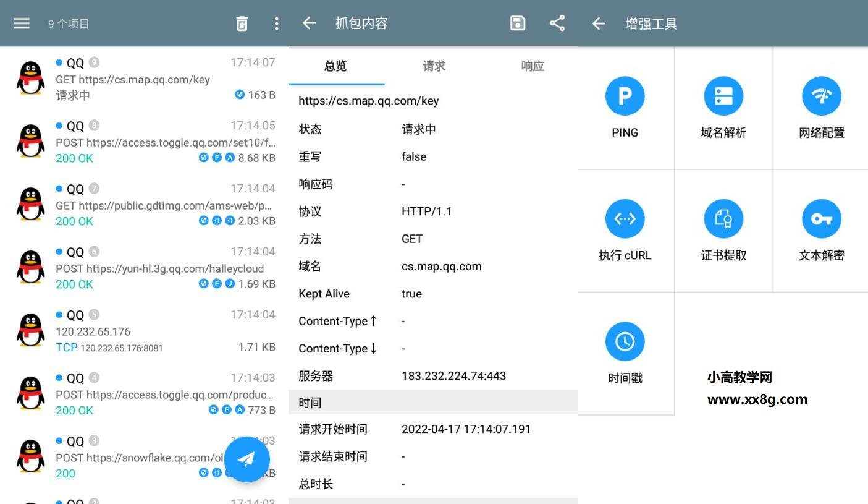Go back from the 增强工具 screen
Image resolution: width=868 pixels, height=504 pixels.
click(x=598, y=23)
